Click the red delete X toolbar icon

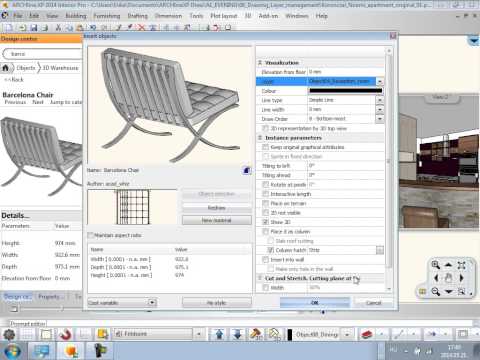pyautogui.click(x=142, y=28)
